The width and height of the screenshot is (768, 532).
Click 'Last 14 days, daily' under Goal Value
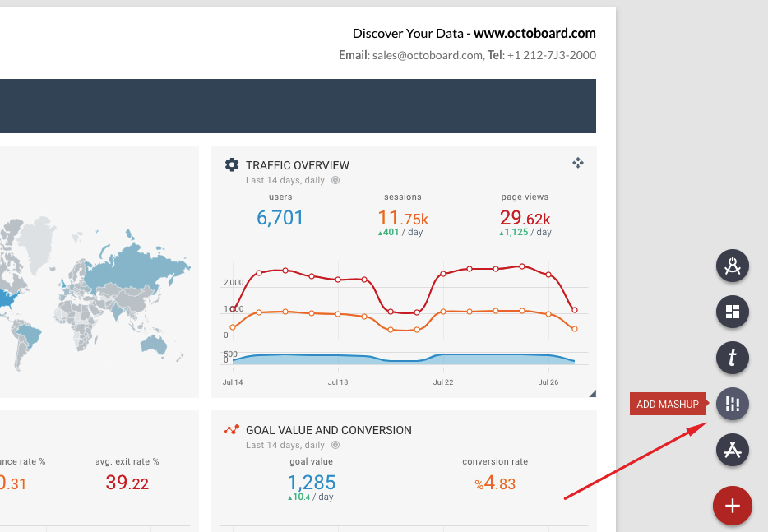pyautogui.click(x=285, y=445)
